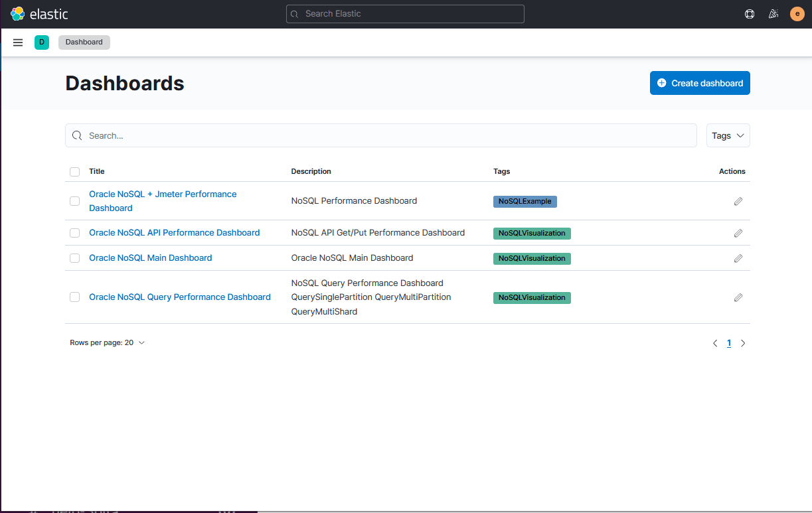This screenshot has height=513, width=812.
Task: Open the help menu icon
Action: (750, 14)
